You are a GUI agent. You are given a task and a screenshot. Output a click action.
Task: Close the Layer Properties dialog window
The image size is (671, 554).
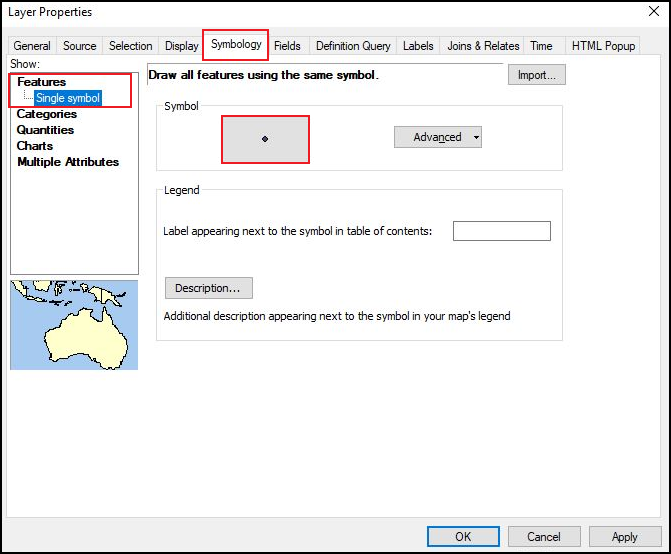(x=648, y=13)
